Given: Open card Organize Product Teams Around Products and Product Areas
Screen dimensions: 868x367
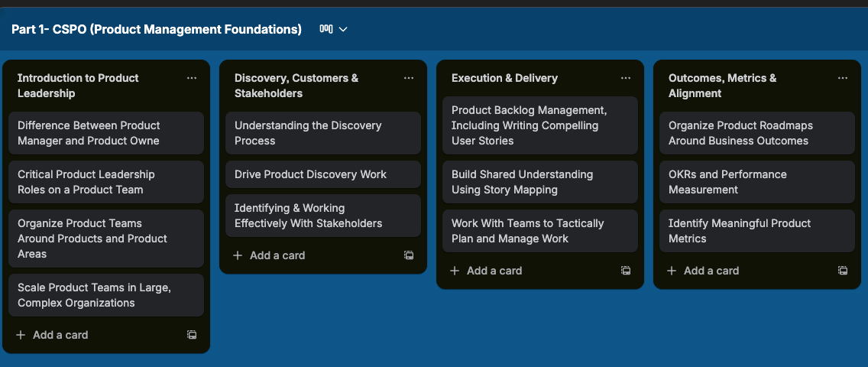Looking at the screenshot, I should [106, 239].
